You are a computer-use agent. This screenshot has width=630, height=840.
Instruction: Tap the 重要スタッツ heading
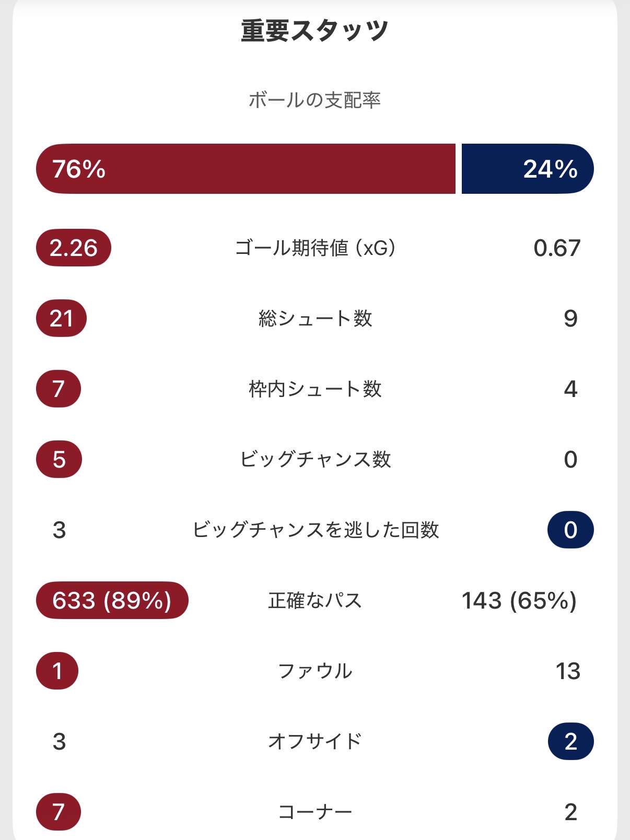coord(314,30)
